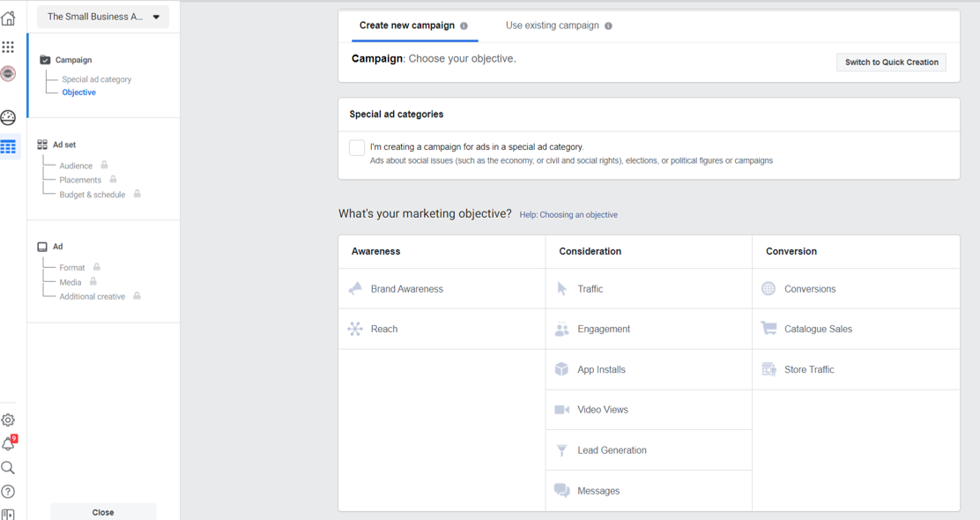
Task: Select Additional creative step
Action: tap(92, 297)
